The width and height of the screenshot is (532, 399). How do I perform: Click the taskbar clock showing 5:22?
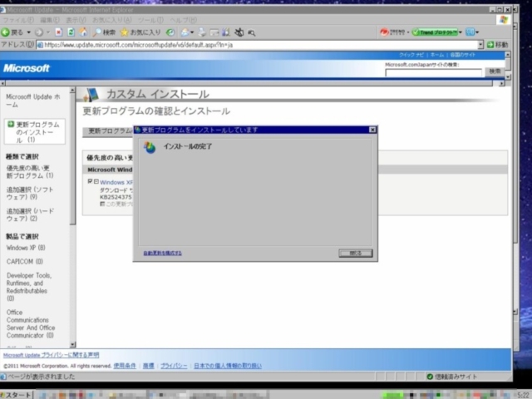pos(523,395)
